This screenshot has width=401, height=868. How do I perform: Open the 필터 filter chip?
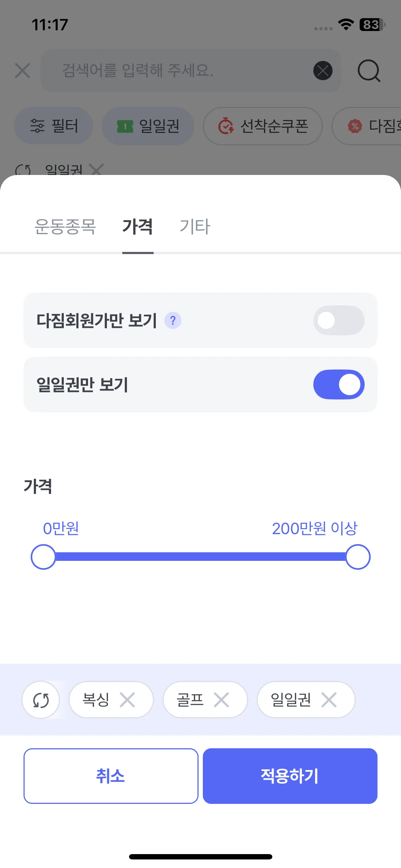53,126
